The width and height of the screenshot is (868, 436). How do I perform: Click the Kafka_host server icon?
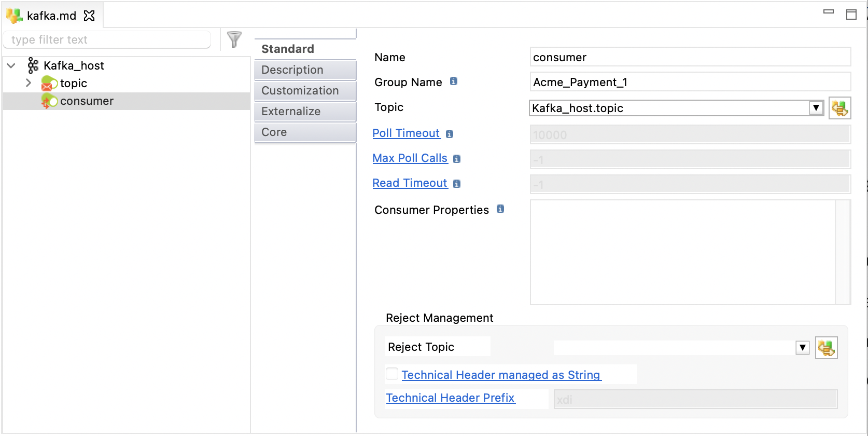coord(33,65)
